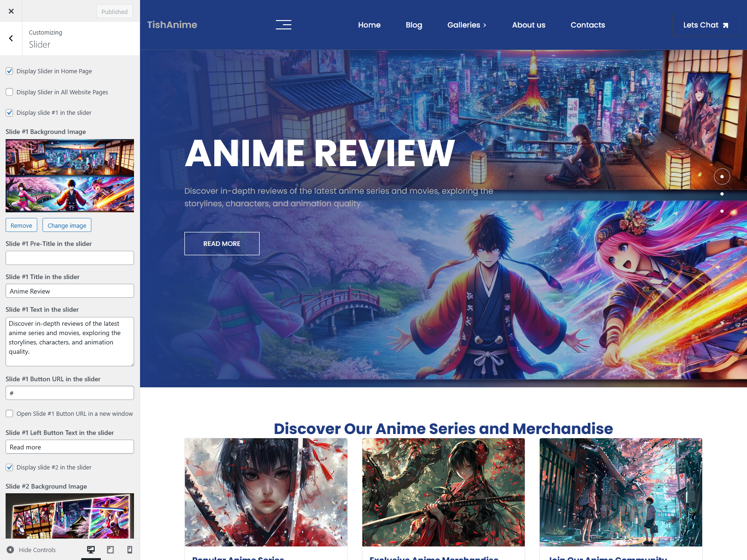The height and width of the screenshot is (560, 747).
Task: Expand the Galleries submenu
Action: [466, 25]
